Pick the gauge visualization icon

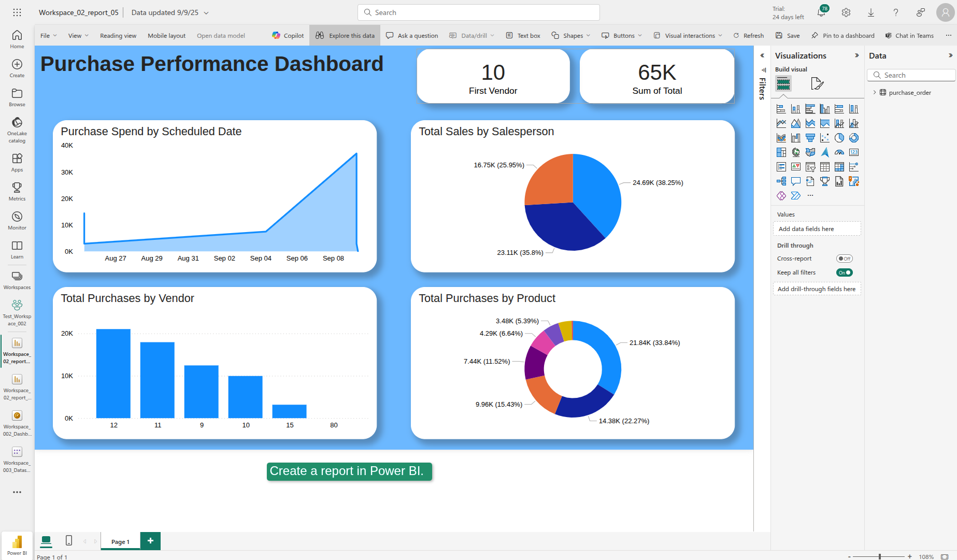(839, 152)
